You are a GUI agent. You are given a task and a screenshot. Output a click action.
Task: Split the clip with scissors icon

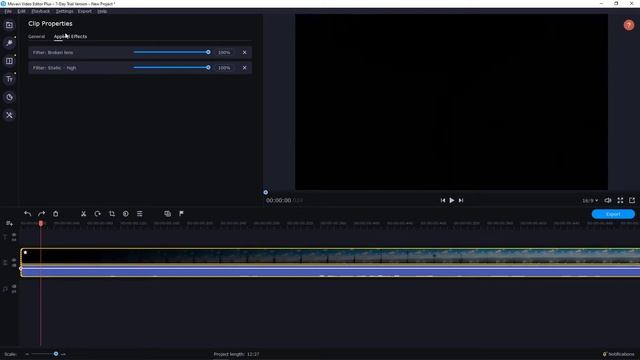83,213
